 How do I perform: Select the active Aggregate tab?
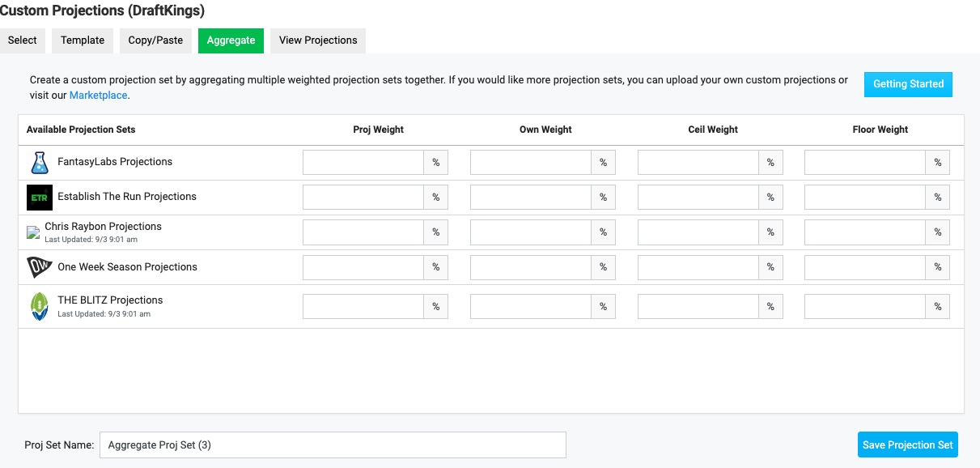[x=231, y=40]
